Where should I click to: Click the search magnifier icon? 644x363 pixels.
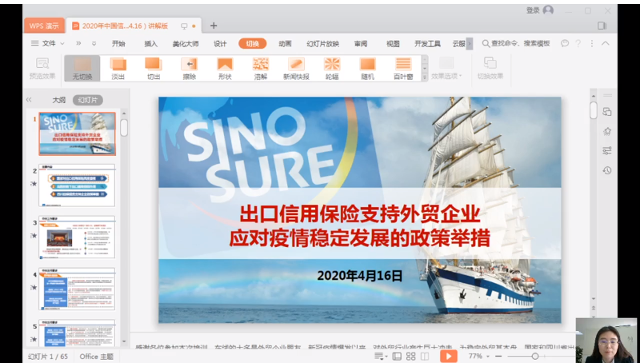coord(486,43)
